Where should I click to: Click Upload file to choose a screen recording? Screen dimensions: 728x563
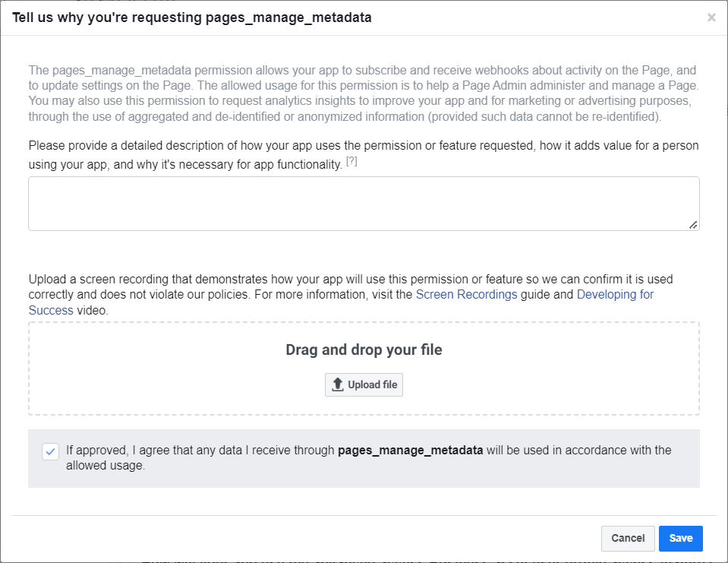click(364, 384)
